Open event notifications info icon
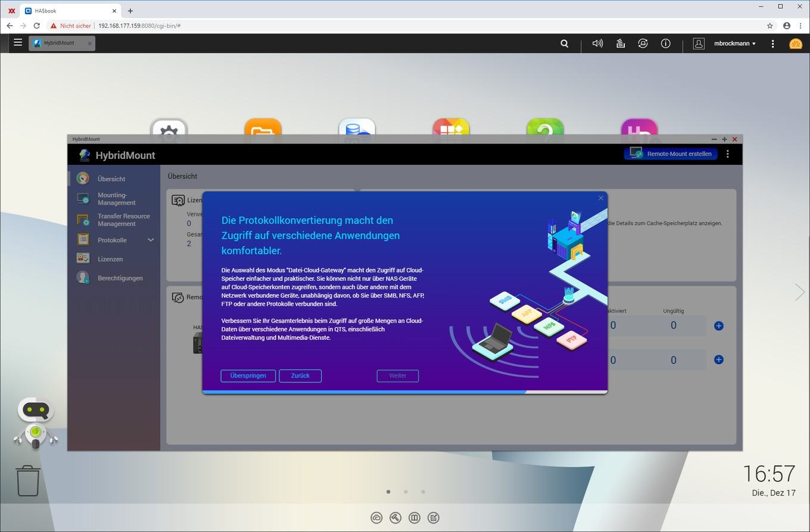 666,43
